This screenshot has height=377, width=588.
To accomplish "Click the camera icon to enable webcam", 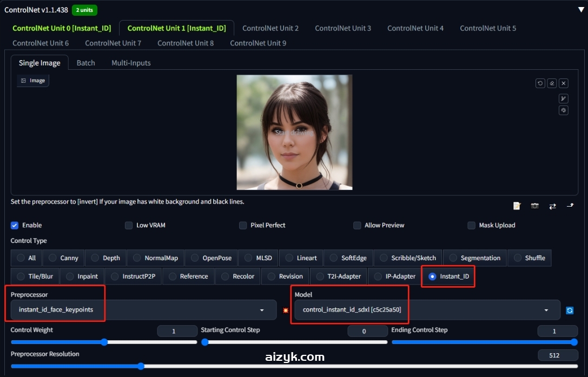I will click(x=534, y=206).
